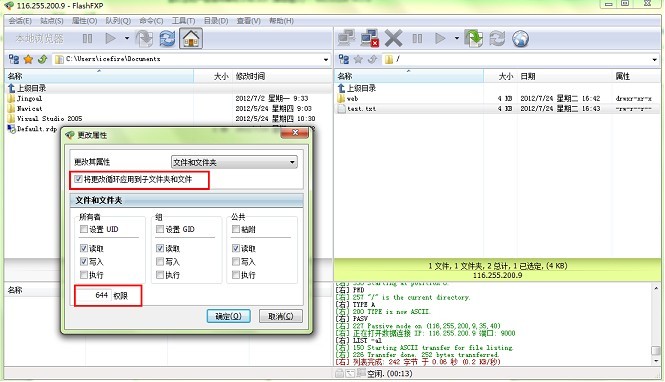Toggle recursive apply to subfolders checkbox

tap(78, 179)
